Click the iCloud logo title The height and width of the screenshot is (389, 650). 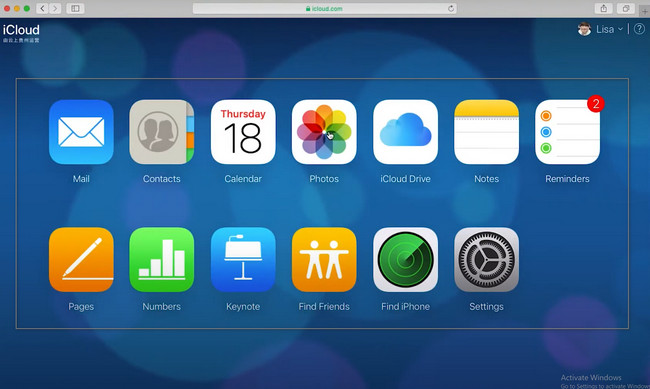21,30
